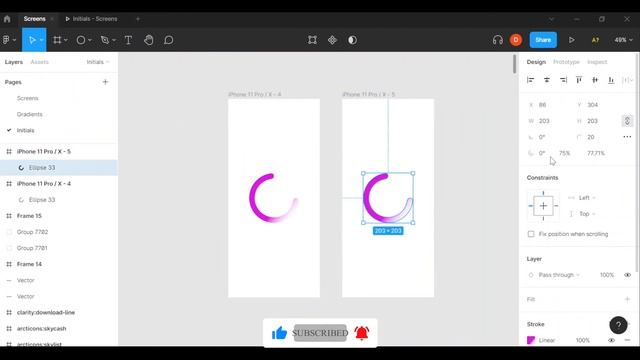
Task: Align horizontal centers
Action: 547,80
